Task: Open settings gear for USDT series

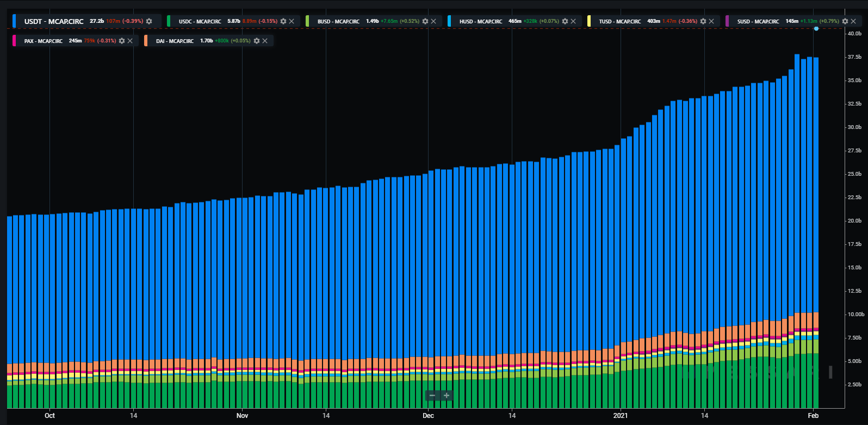Action: point(149,21)
